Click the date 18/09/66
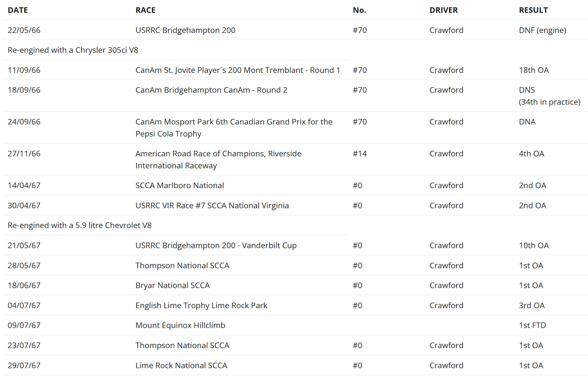588x383 pixels. tap(24, 90)
